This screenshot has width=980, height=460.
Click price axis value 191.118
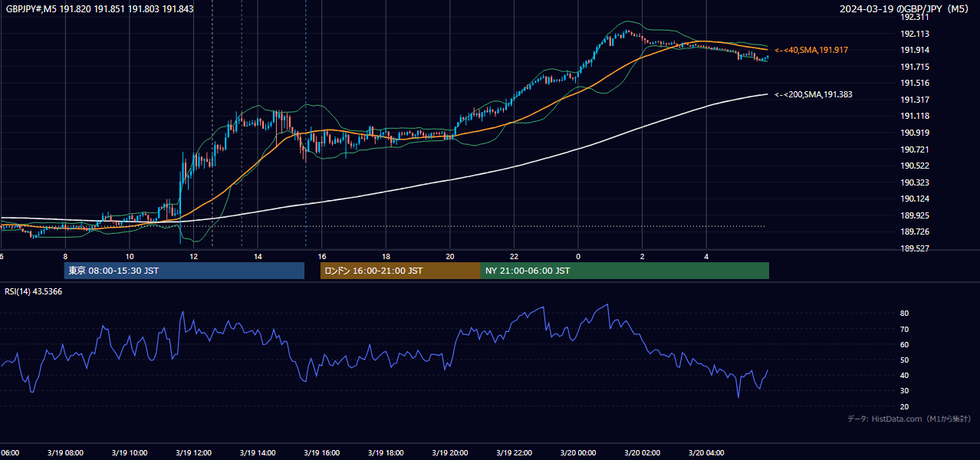click(915, 116)
